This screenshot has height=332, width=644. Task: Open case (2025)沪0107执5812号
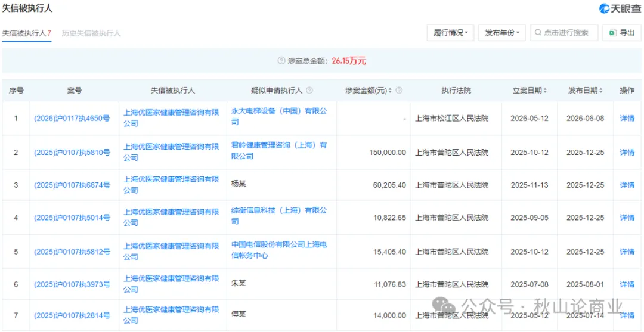tap(72, 251)
